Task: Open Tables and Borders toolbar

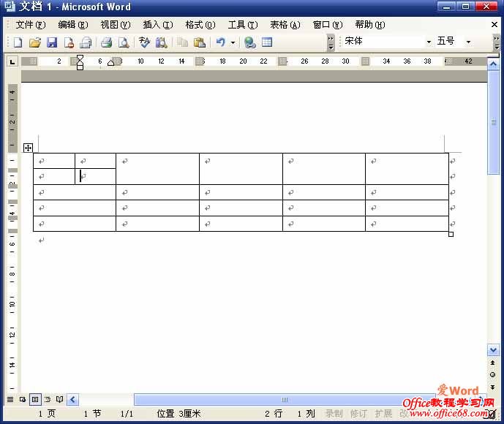Action: click(x=267, y=42)
